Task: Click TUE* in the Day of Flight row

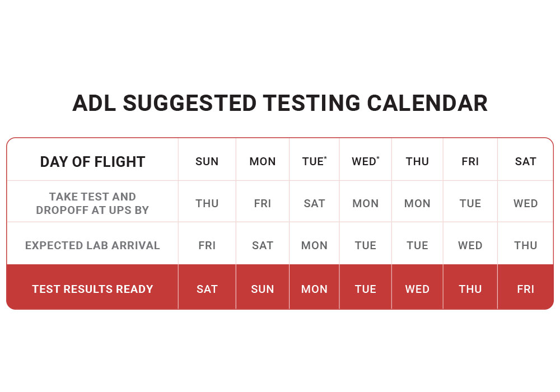Action: (x=314, y=161)
